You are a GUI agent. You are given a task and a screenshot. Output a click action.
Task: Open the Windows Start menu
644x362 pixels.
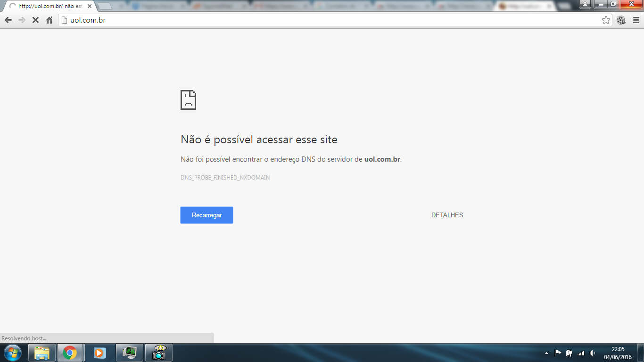[12, 353]
